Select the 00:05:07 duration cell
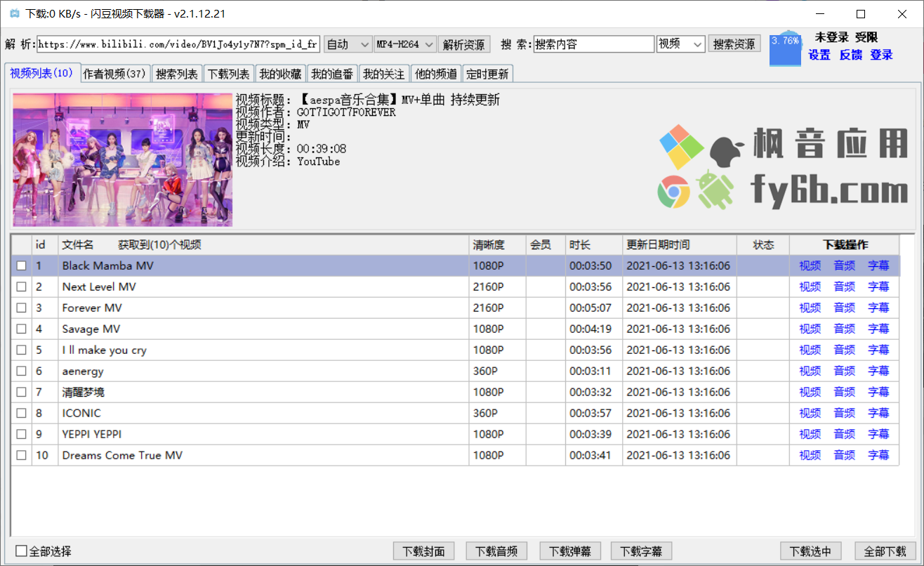 [x=593, y=308]
